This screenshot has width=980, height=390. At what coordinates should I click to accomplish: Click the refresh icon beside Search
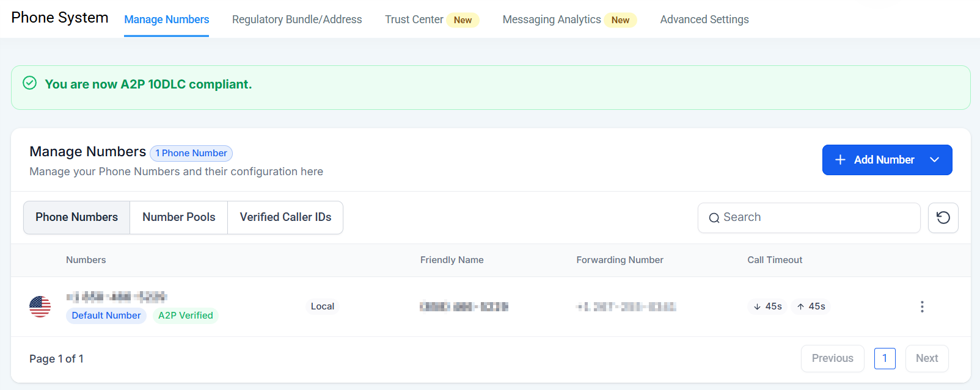(x=943, y=218)
